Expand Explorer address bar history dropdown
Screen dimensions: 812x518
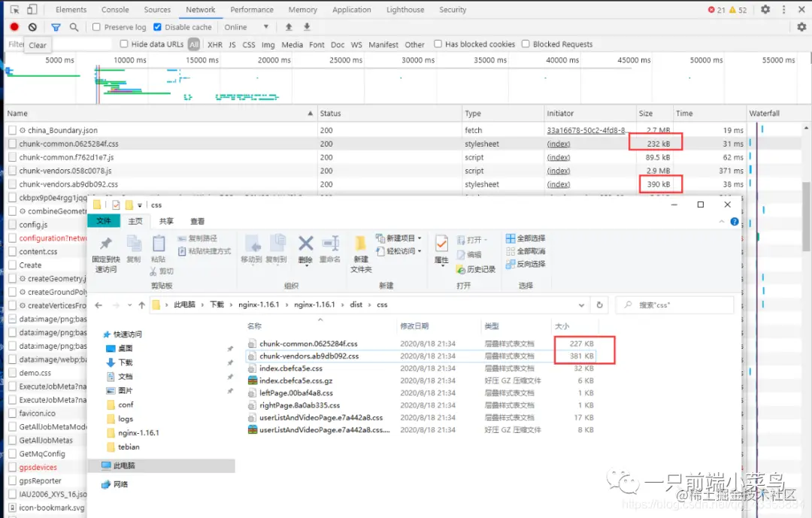[581, 305]
